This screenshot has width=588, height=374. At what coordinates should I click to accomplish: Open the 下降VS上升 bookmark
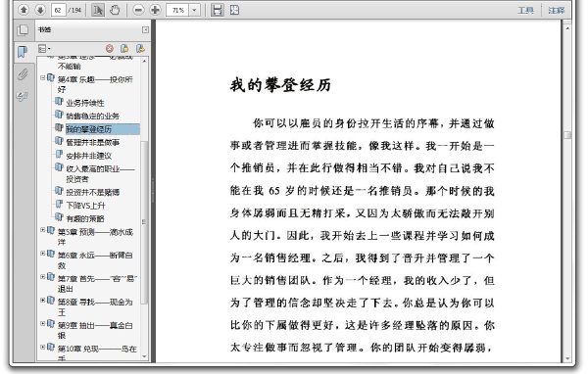coord(85,206)
